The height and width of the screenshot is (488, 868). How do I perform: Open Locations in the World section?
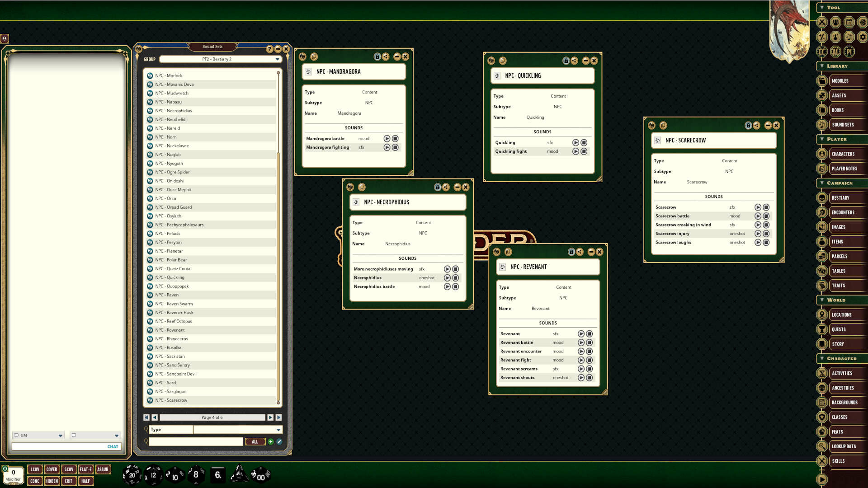pos(841,314)
